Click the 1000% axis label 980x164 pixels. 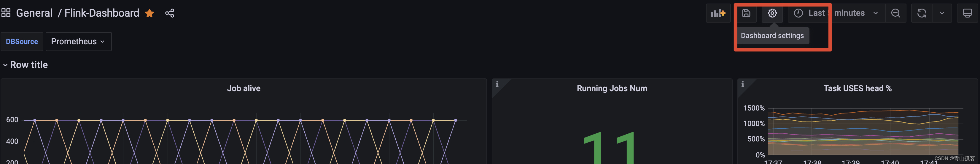(754, 124)
